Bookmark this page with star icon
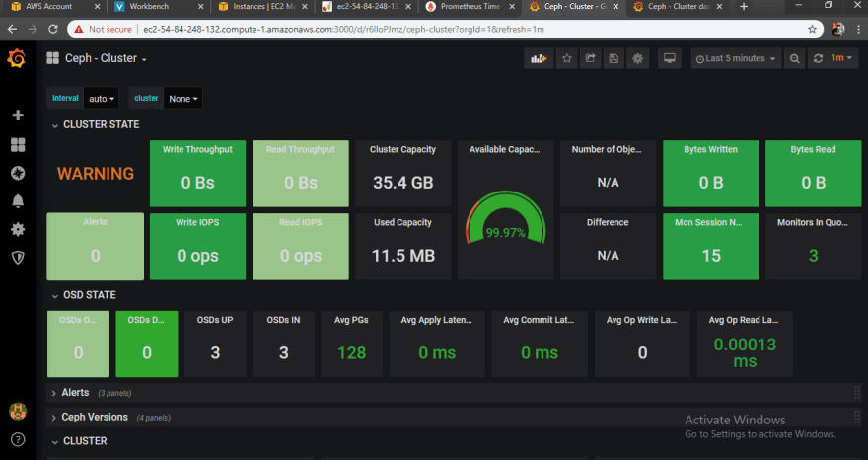This screenshot has height=460, width=868. click(x=812, y=29)
